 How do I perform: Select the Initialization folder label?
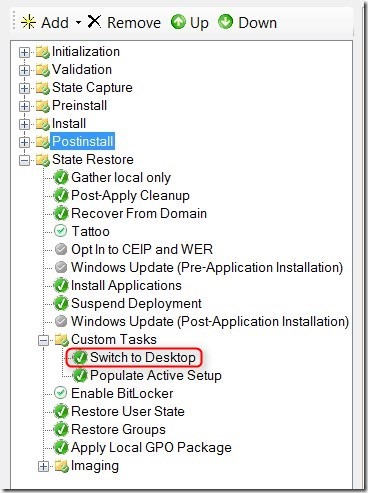[86, 52]
